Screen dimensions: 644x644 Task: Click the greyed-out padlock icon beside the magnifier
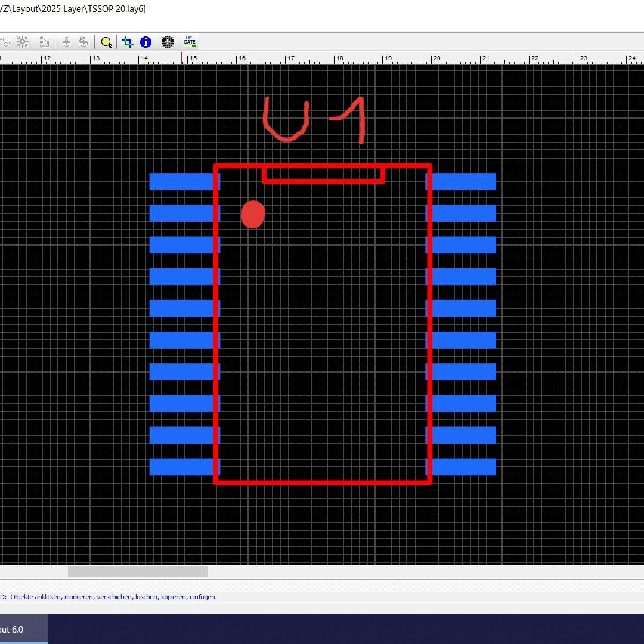point(84,42)
